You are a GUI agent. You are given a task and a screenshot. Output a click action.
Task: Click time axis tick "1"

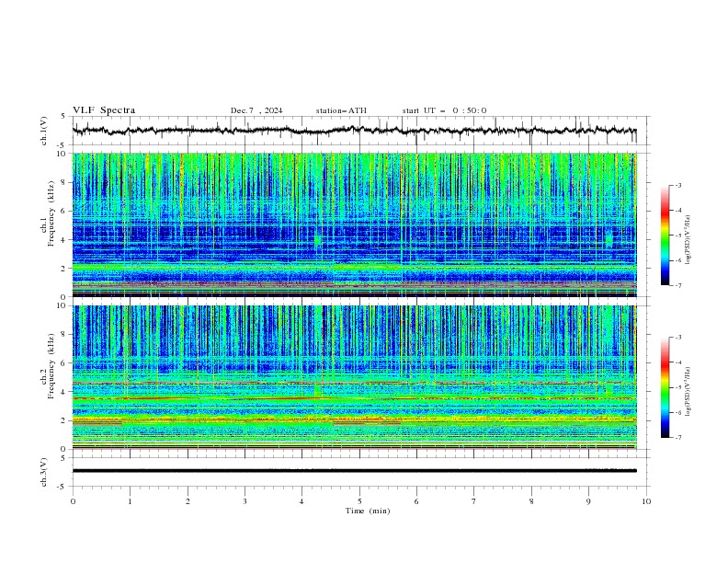[130, 501]
